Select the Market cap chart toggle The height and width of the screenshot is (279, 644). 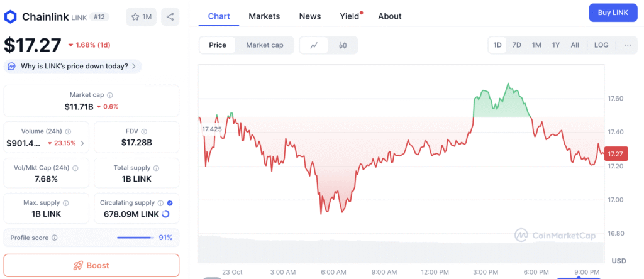(265, 45)
